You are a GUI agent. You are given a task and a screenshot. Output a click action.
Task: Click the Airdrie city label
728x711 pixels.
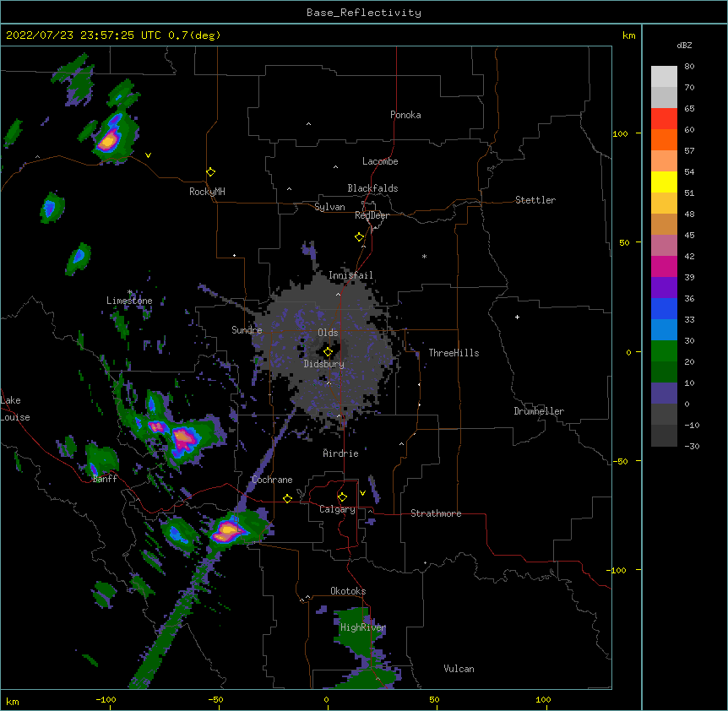point(341,453)
